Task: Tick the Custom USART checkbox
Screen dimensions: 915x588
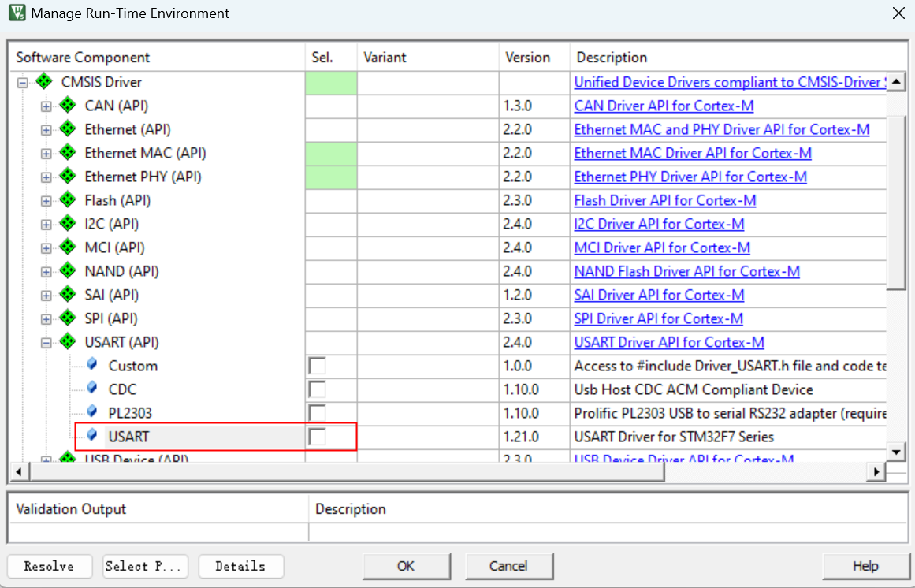Action: (318, 366)
